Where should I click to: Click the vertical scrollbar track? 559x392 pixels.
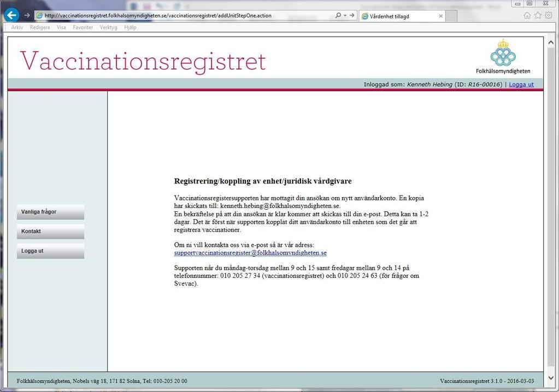(x=551, y=210)
